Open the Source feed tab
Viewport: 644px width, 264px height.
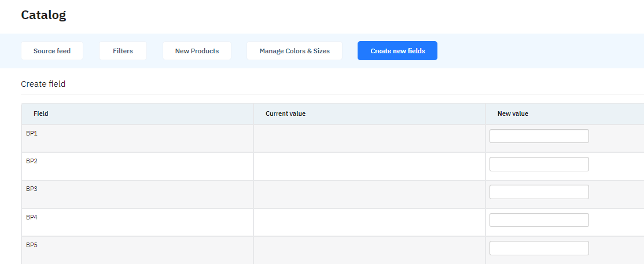point(52,51)
